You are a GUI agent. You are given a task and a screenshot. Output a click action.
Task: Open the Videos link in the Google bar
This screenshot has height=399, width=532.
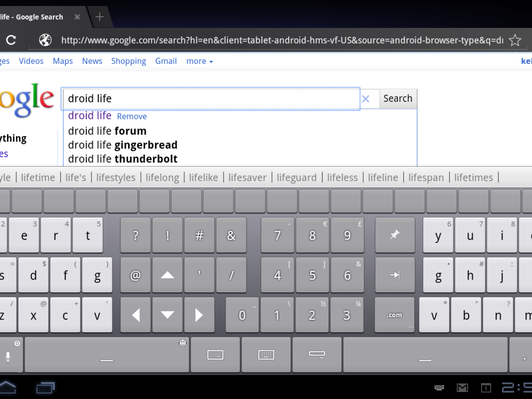point(31,61)
